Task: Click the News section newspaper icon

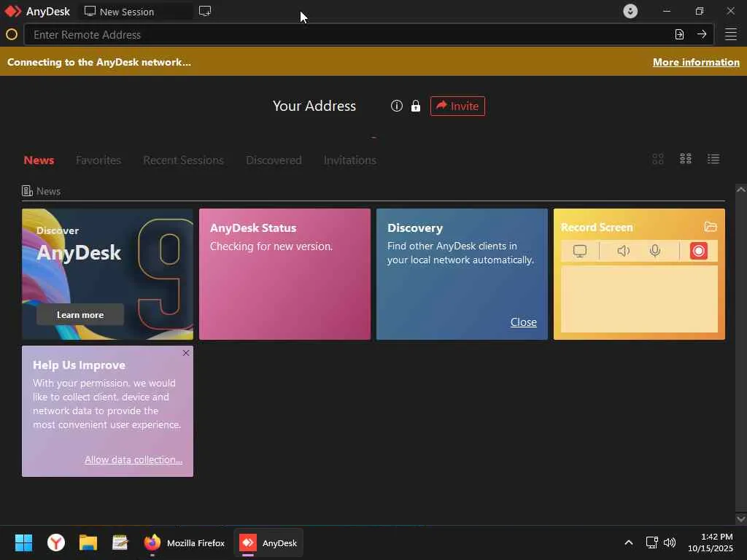Action: [x=27, y=191]
